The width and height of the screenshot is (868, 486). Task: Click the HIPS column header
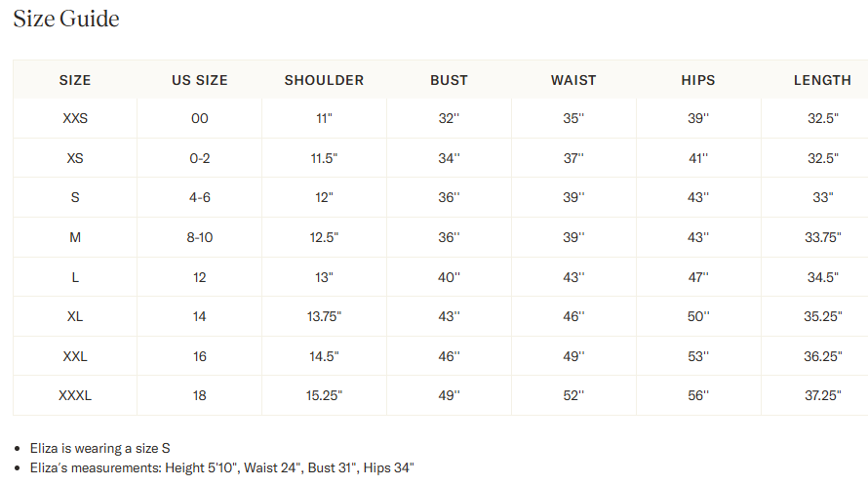coord(698,80)
